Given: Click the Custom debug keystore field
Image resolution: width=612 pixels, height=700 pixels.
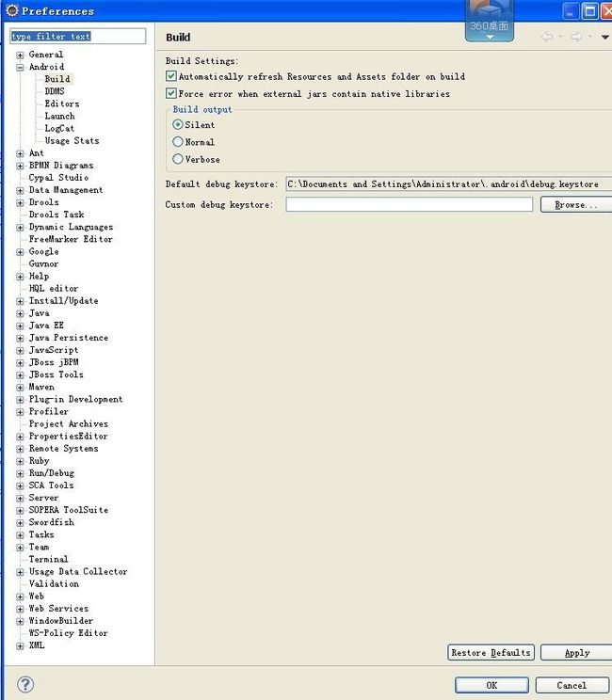Looking at the screenshot, I should tap(410, 204).
